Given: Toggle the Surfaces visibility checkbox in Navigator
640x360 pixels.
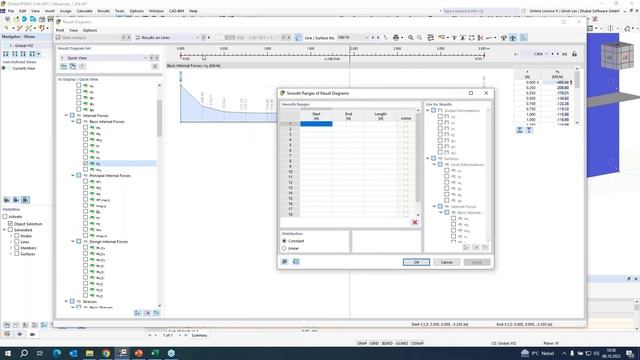Looking at the screenshot, I should click(17, 254).
